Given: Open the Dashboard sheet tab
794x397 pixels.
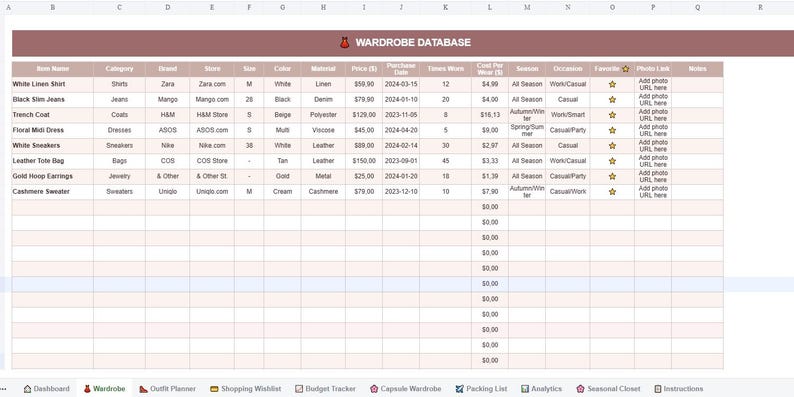Looking at the screenshot, I should click(46, 389).
